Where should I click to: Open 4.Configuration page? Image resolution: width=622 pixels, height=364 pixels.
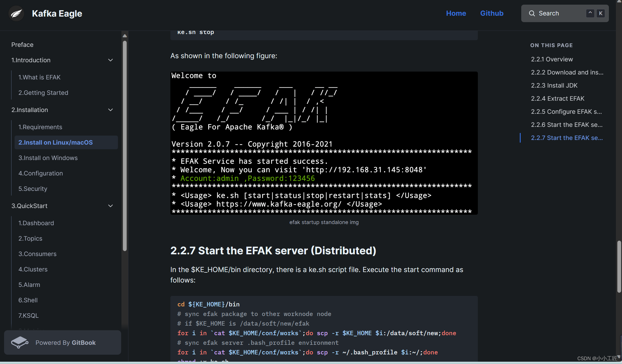[x=40, y=173]
